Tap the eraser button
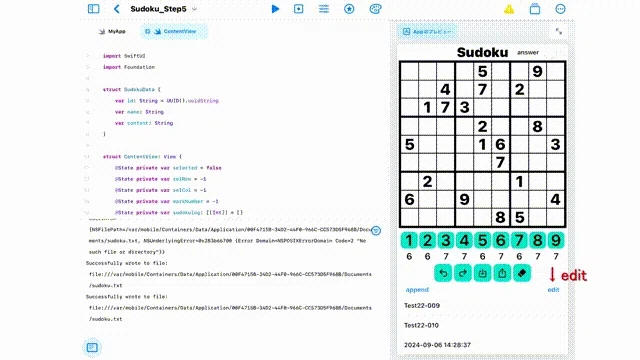 click(x=522, y=273)
